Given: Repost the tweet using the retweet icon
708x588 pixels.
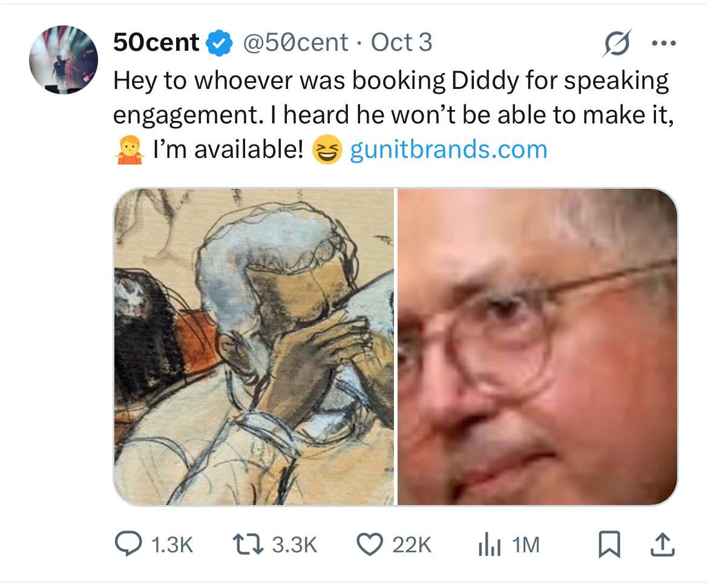Looking at the screenshot, I should coord(247,545).
